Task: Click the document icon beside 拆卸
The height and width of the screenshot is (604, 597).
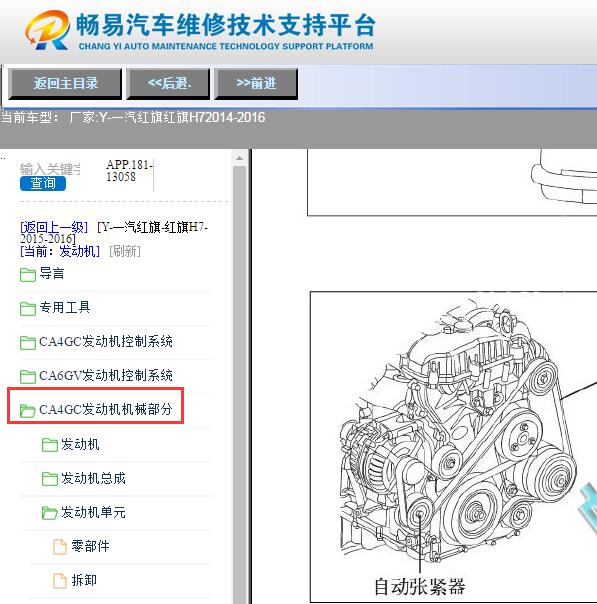Action: [60, 581]
